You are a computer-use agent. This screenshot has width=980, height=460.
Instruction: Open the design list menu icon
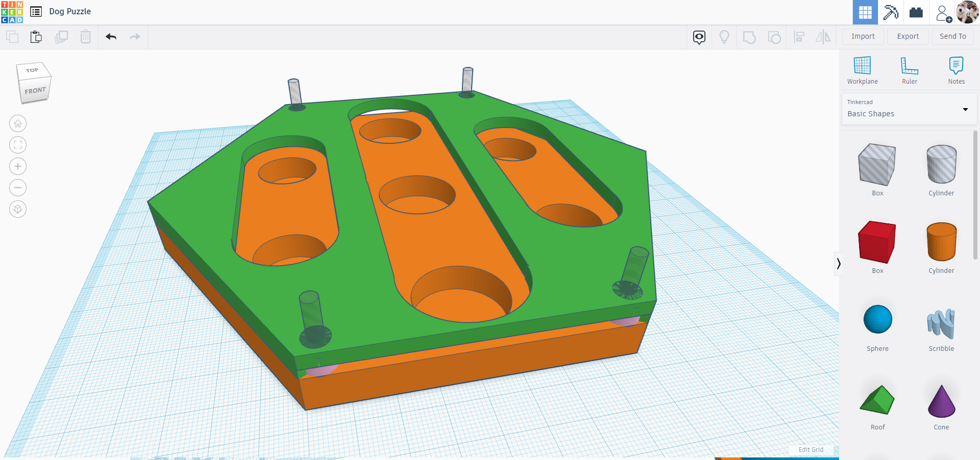pyautogui.click(x=36, y=12)
